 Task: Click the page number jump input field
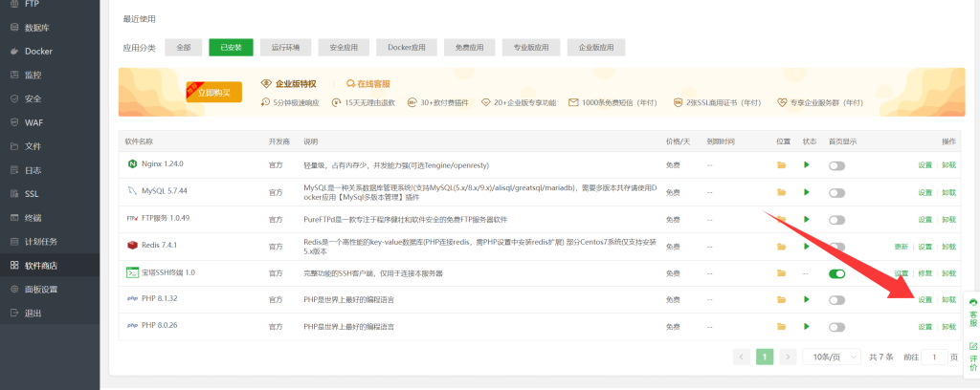tap(933, 357)
